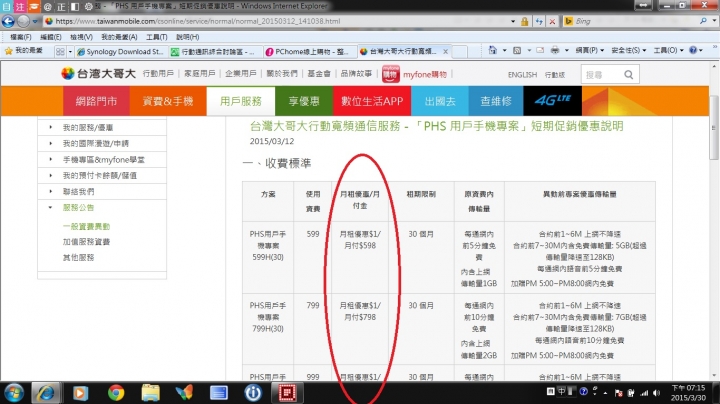The height and width of the screenshot is (404, 720).
Task: Open the 網頁(P) command bar dropdown
Action: pos(590,50)
